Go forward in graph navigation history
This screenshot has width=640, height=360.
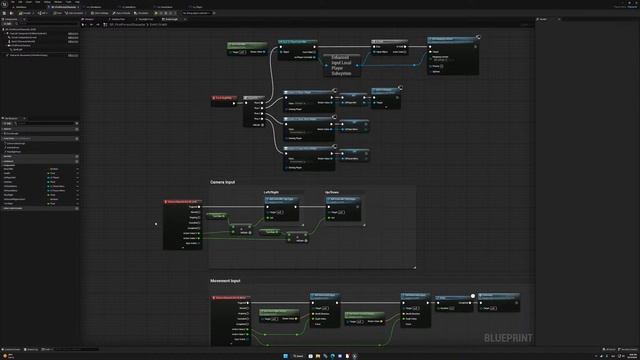[x=98, y=25]
